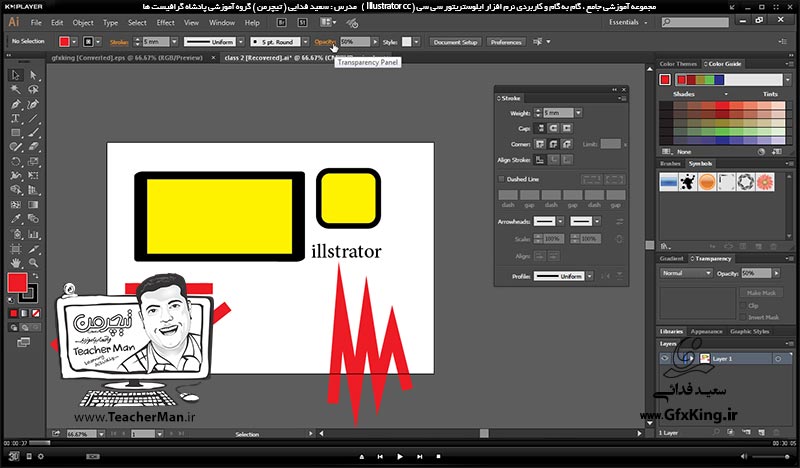Viewport: 800px width, 468px height.
Task: Select the Magic Wand tool
Action: 16,90
